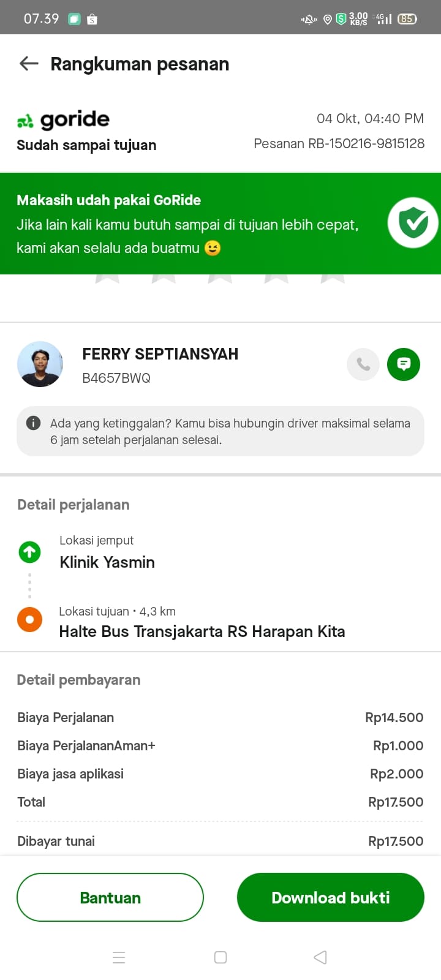Tap the info icon in notice
Screen dimensions: 441x980
pyautogui.click(x=34, y=423)
